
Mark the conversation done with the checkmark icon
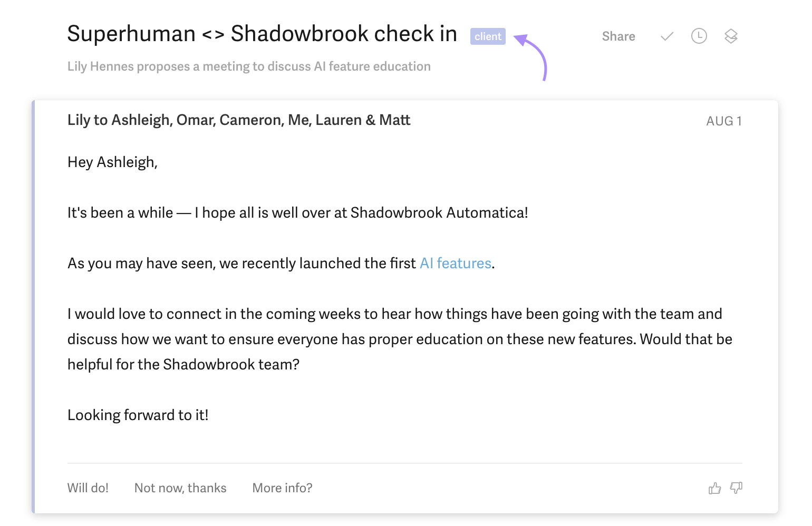[x=667, y=36]
